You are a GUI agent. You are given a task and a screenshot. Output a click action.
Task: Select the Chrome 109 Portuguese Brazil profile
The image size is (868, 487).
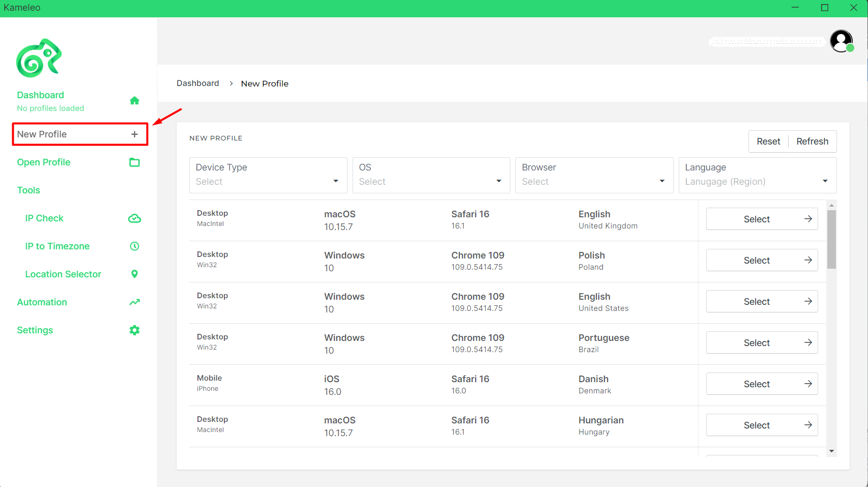[762, 342]
